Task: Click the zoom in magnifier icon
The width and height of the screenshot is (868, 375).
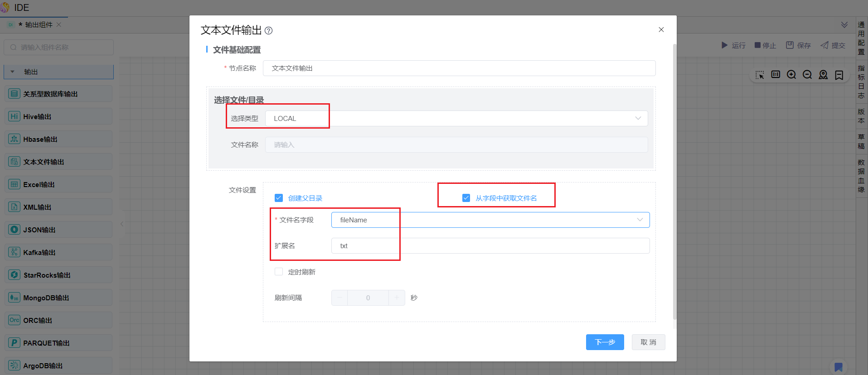Action: click(x=791, y=75)
